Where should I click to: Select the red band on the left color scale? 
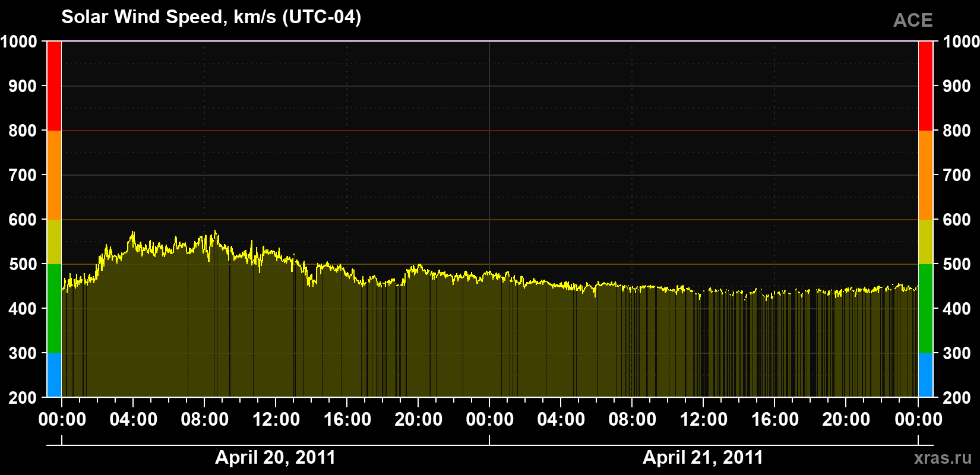tap(54, 86)
